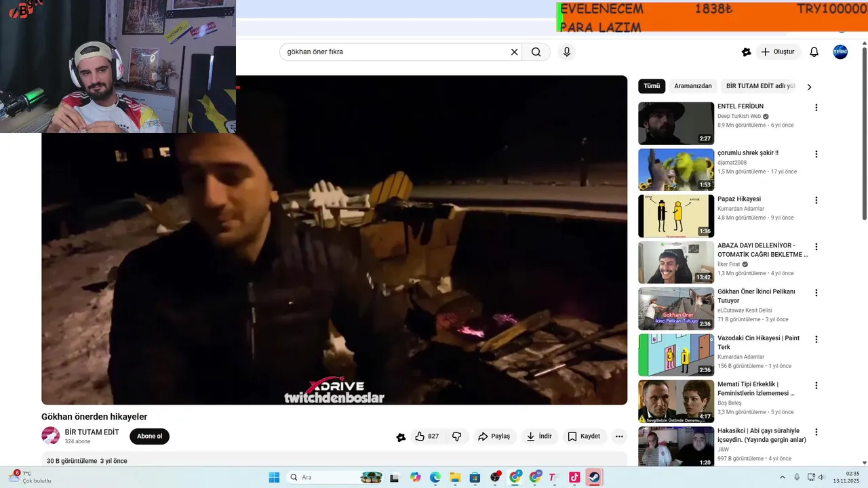The height and width of the screenshot is (488, 868).
Task: Open the Papaz Hikayesi thumbnail
Action: (676, 216)
